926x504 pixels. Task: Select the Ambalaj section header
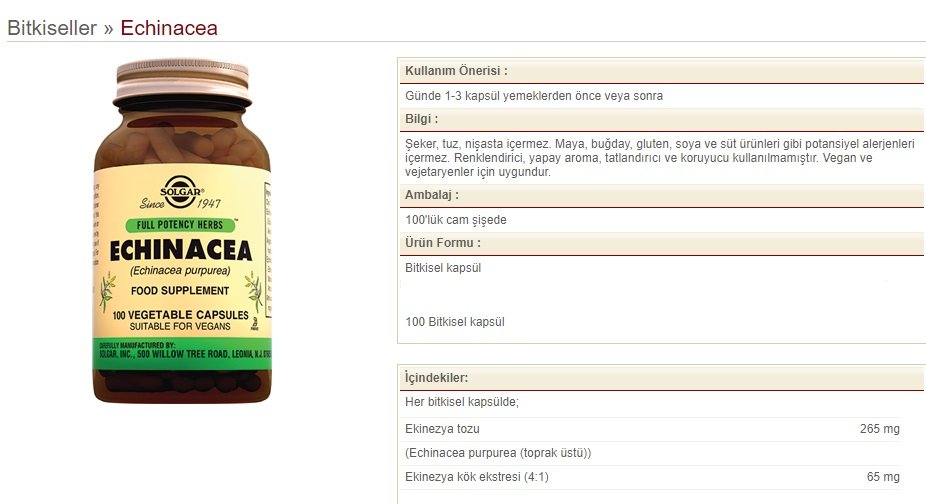point(661,195)
